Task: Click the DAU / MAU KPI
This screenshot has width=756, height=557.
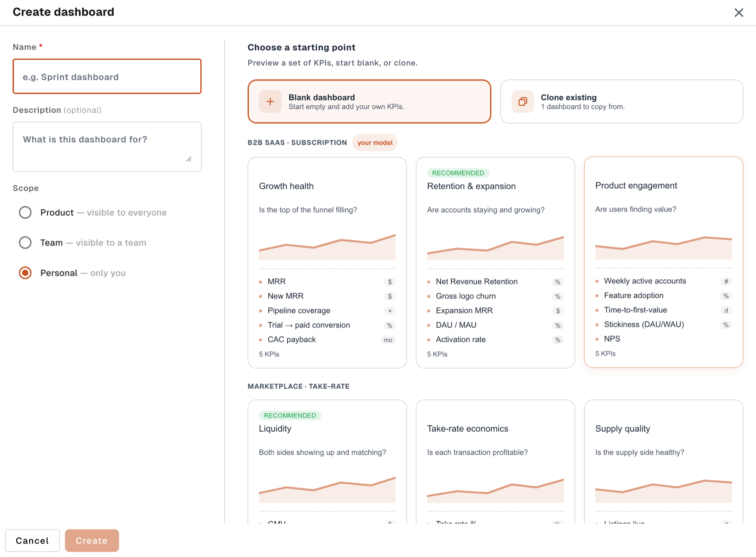Action: tap(495, 325)
